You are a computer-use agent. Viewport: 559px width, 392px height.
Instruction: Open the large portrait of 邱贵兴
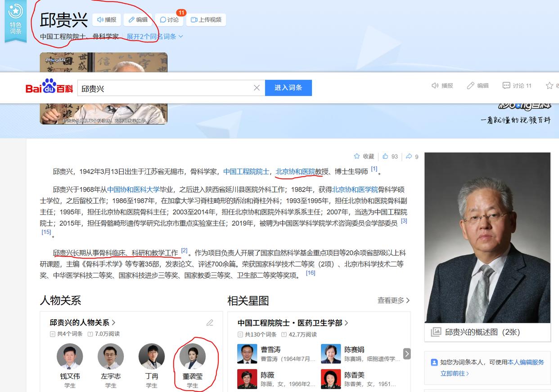[x=487, y=237]
